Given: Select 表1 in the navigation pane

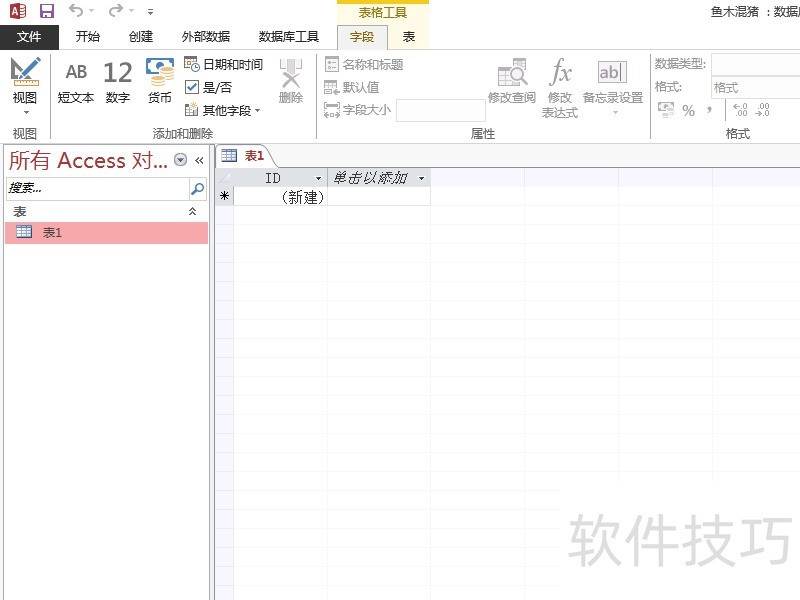Looking at the screenshot, I should 107,232.
